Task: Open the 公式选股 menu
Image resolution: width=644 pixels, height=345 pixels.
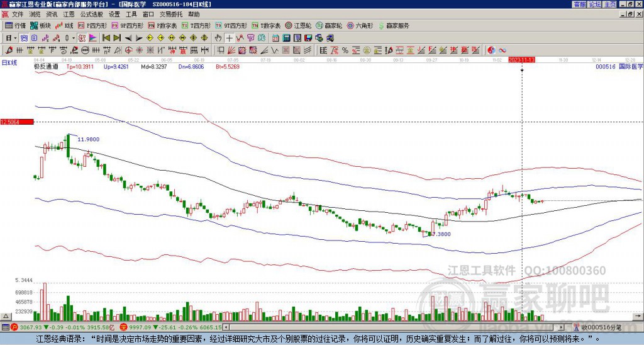Action: (x=92, y=14)
